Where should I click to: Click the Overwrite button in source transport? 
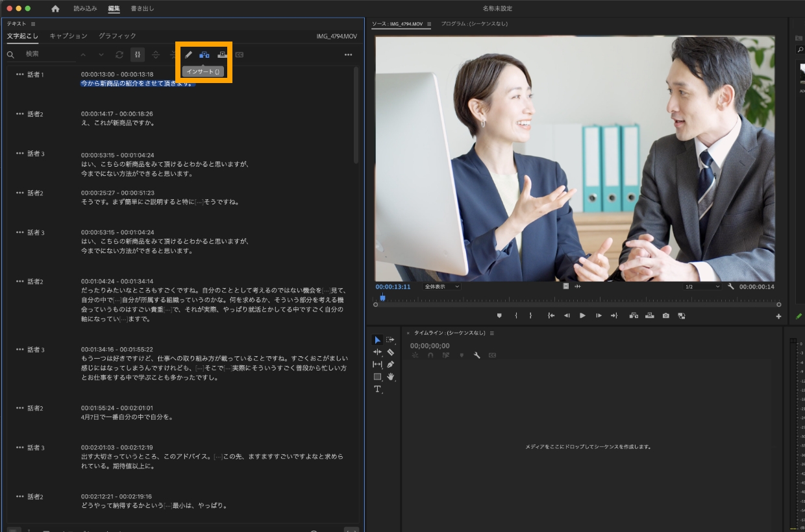650,316
